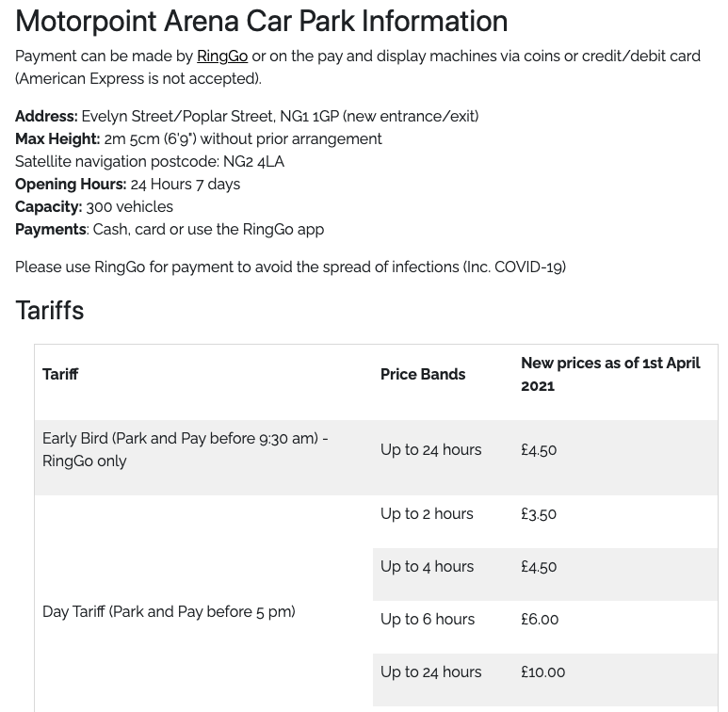This screenshot has height=712, width=728.
Task: Select the Address line with Evelyn Street
Action: 247,117
